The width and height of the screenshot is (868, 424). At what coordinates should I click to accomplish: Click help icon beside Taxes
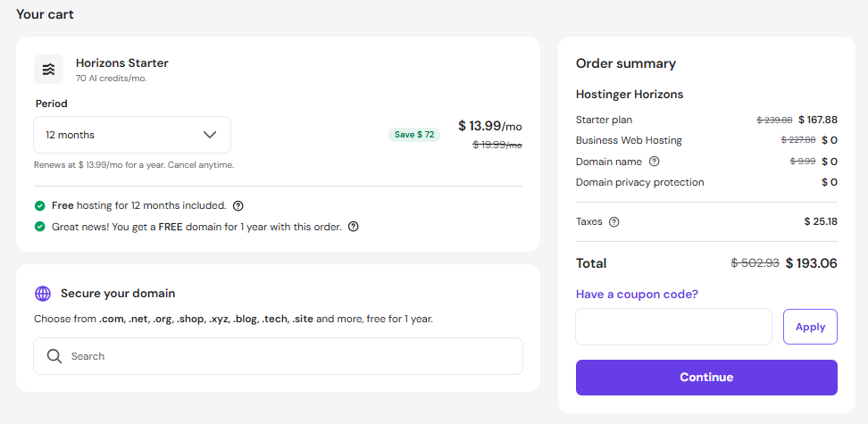tap(613, 222)
